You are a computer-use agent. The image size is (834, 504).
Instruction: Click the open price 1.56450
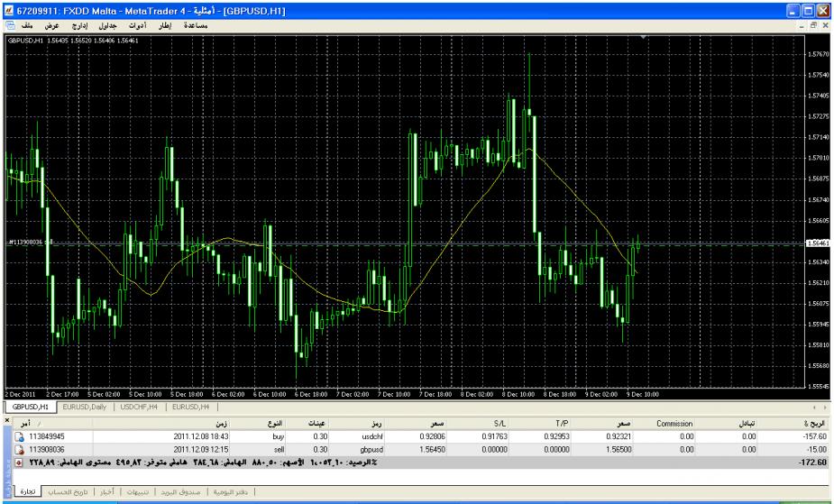click(x=432, y=450)
